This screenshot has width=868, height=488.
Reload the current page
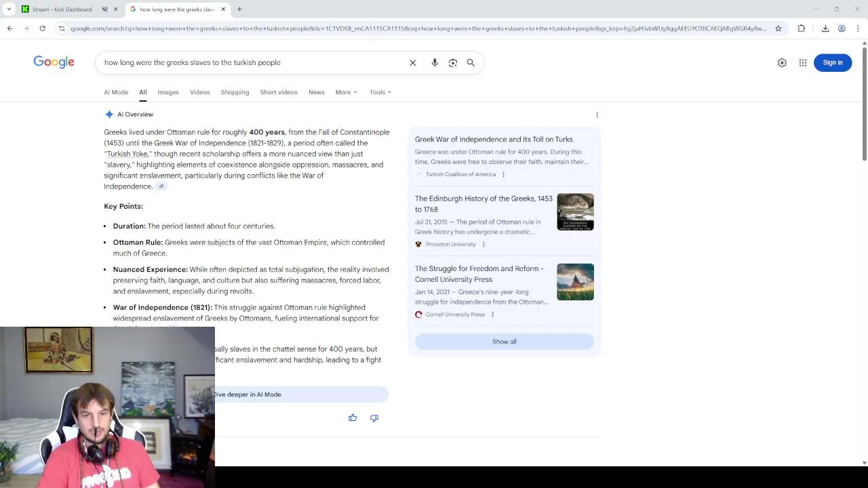click(x=42, y=28)
